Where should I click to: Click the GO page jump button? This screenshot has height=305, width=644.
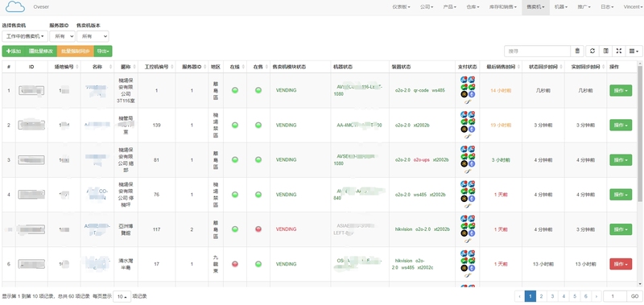pyautogui.click(x=634, y=296)
